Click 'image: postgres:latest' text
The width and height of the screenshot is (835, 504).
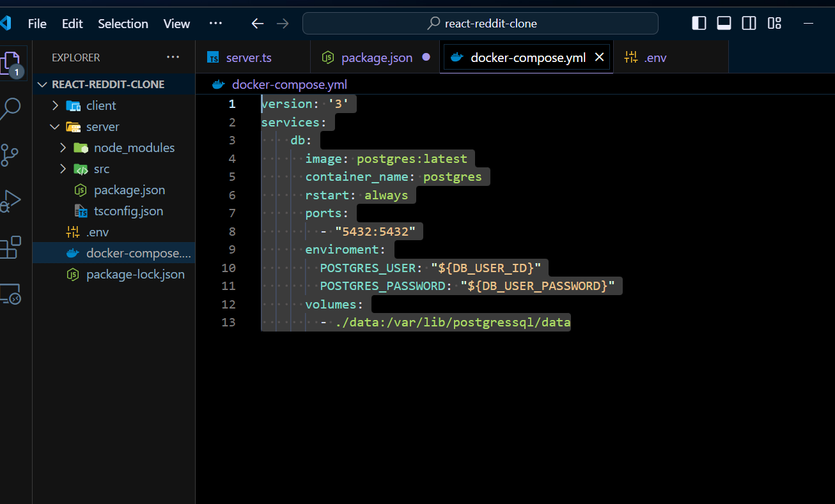click(x=386, y=158)
